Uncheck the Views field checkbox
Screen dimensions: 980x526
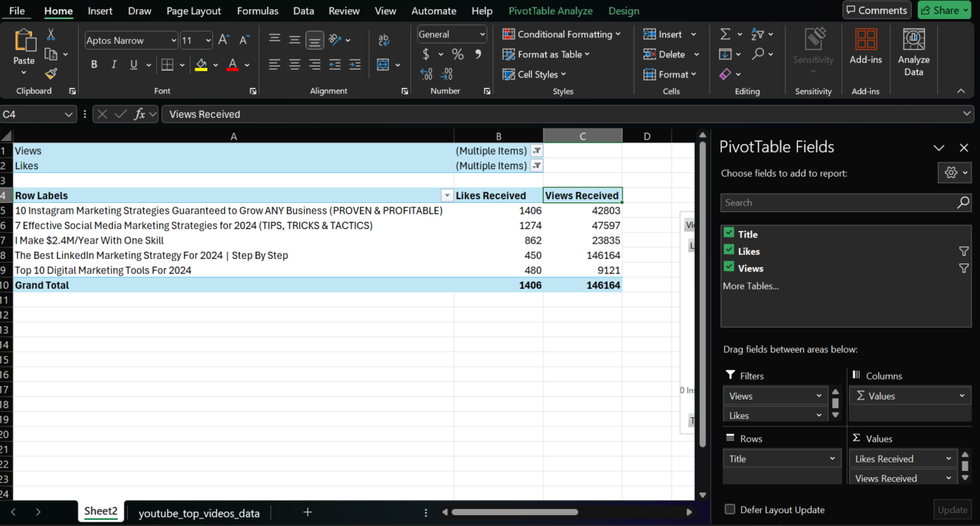pyautogui.click(x=729, y=266)
